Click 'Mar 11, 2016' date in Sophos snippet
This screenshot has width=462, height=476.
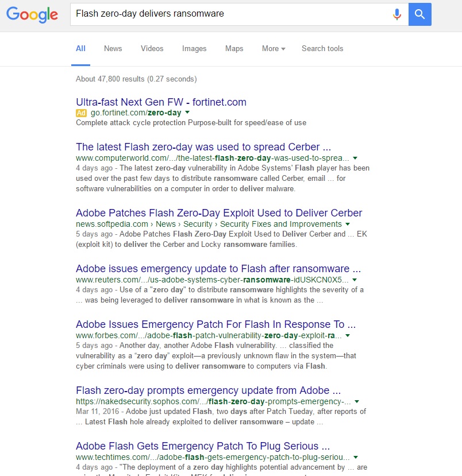(97, 412)
